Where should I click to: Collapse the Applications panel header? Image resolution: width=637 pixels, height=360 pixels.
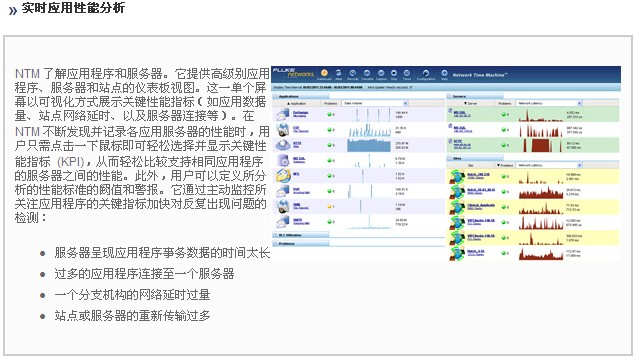point(301,97)
